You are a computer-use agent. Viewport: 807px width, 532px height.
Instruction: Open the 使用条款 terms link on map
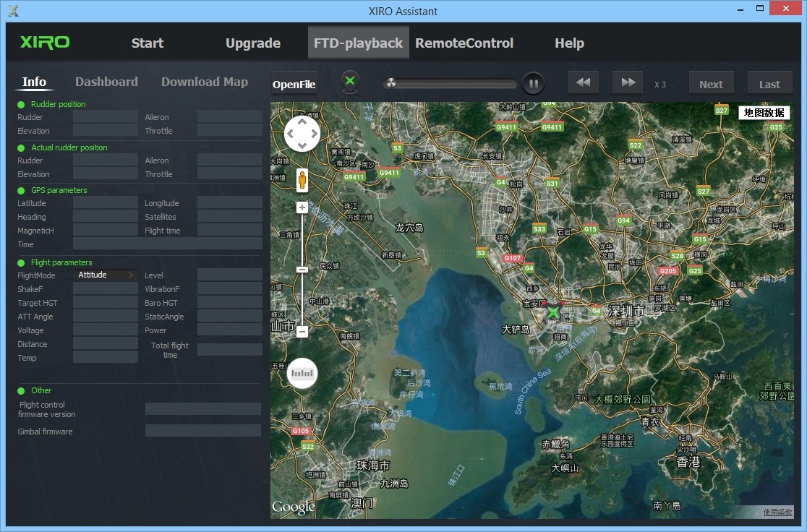tap(777, 512)
